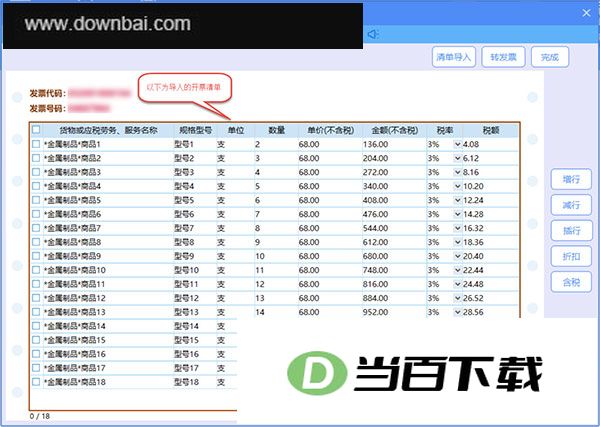Check the box for 商品5 row
Image resolution: width=600 pixels, height=427 pixels.
pos(36,200)
